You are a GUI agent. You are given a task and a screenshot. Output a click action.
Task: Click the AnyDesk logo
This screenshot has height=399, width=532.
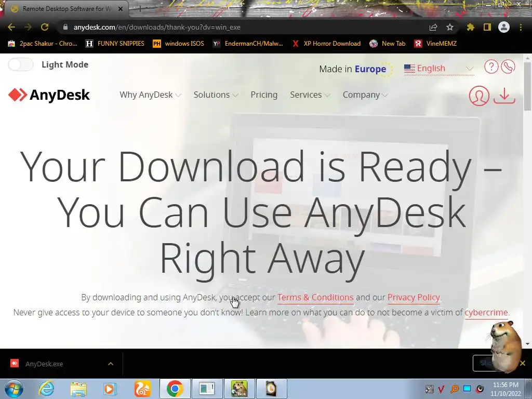click(49, 95)
